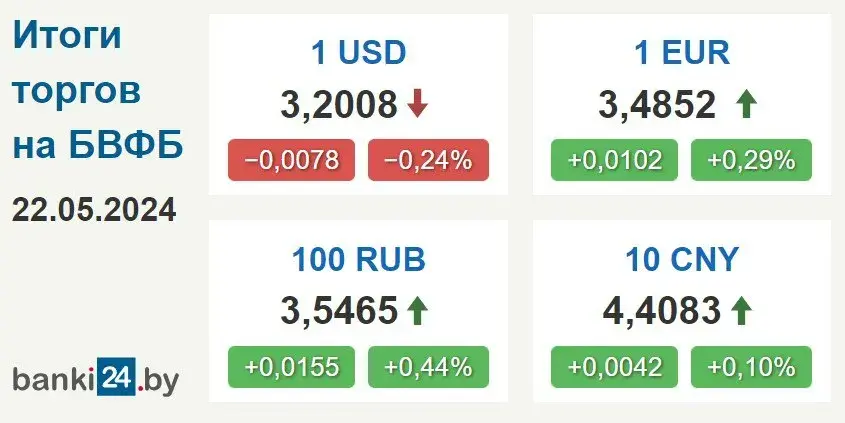Click the green +0,29% EUR percent badge
Image resolution: width=845 pixels, height=423 pixels.
pyautogui.click(x=751, y=160)
